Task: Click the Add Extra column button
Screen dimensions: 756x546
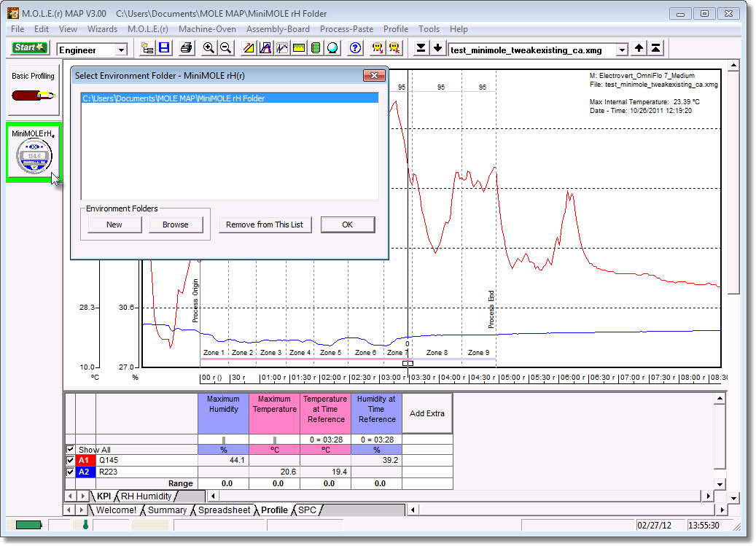Action: point(427,413)
